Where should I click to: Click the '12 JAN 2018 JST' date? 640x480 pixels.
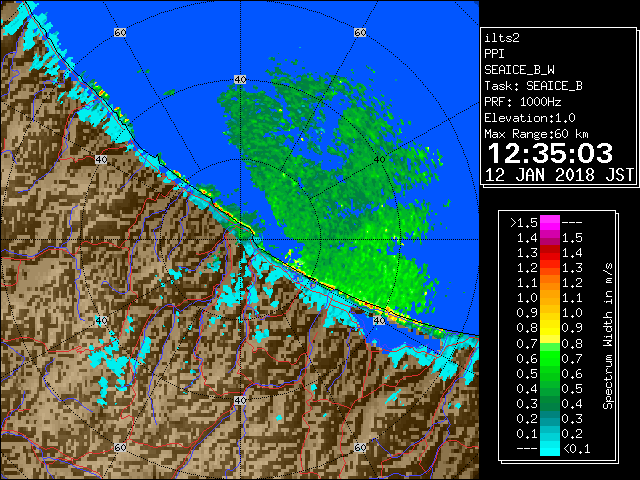click(559, 175)
